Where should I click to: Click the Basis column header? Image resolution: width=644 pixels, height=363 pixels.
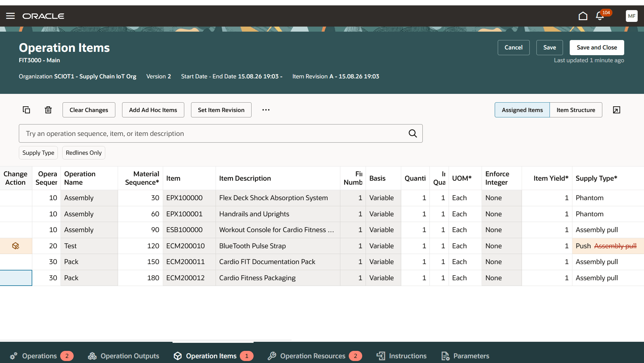[x=383, y=178]
